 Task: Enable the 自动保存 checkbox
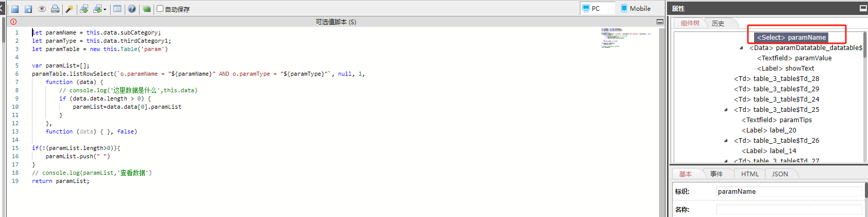[x=160, y=9]
